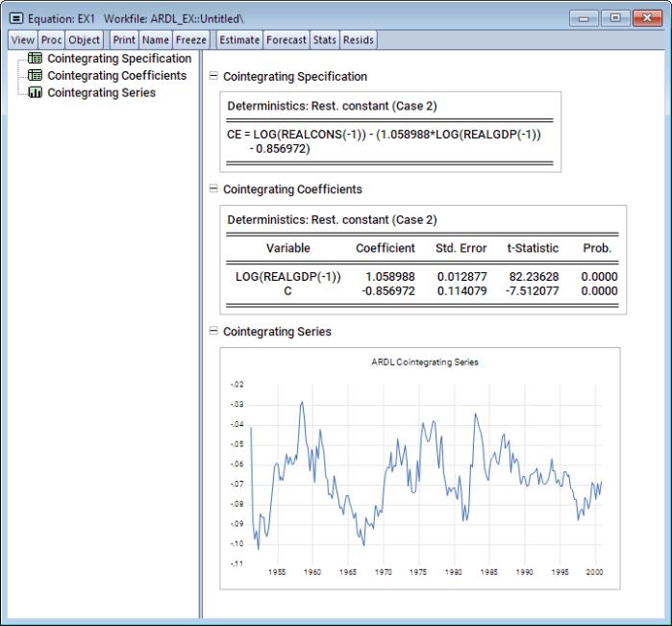Screen dimensions: 672x626
Task: Click the ARDL Cointegrating Series graph
Action: pyautogui.click(x=418, y=467)
